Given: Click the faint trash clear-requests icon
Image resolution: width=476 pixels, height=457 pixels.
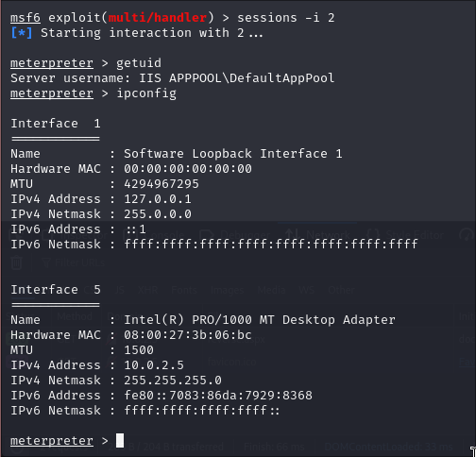Looking at the screenshot, I should [17, 262].
